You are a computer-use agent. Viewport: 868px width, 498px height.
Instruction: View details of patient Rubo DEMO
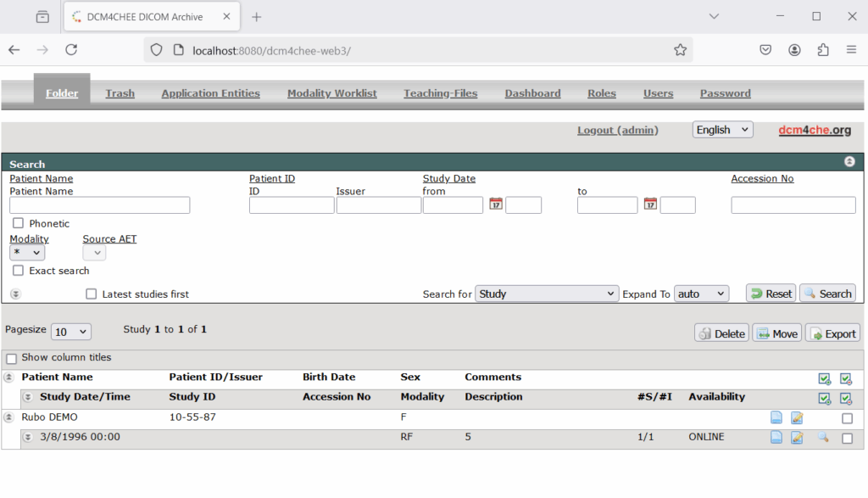pos(776,417)
